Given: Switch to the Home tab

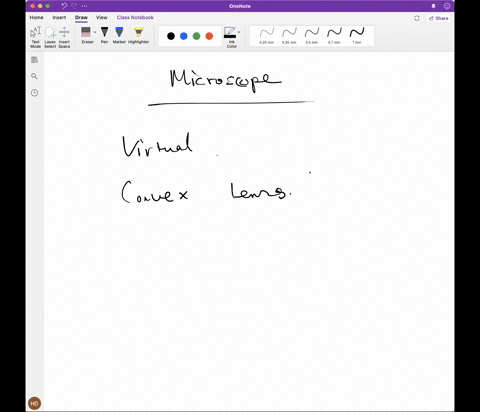Looking at the screenshot, I should tap(36, 17).
